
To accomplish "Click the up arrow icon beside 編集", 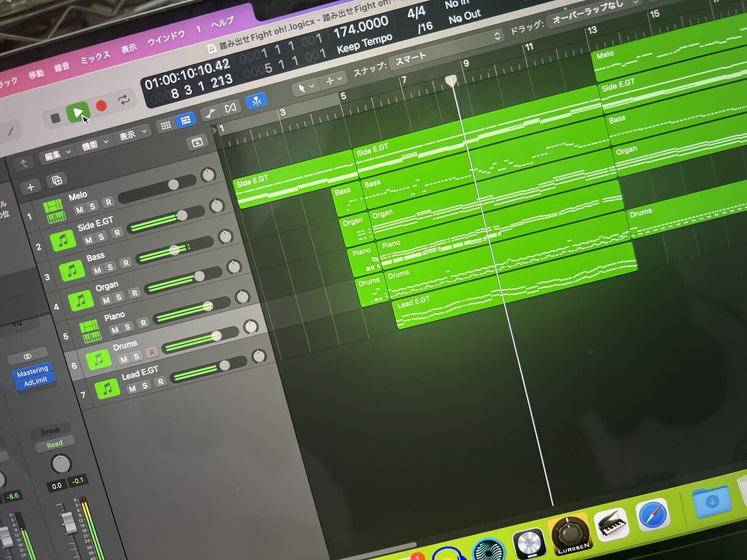I will [24, 163].
